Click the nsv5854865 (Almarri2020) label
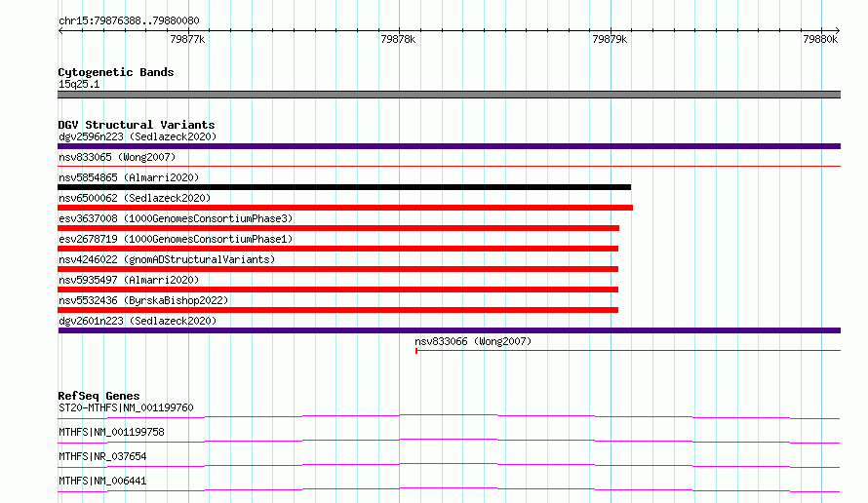 (x=129, y=177)
